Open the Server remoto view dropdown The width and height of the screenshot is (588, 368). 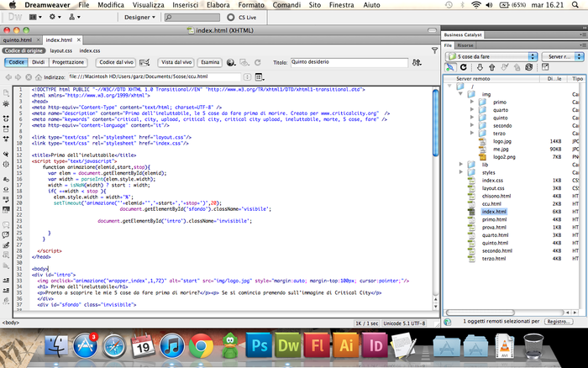(563, 56)
